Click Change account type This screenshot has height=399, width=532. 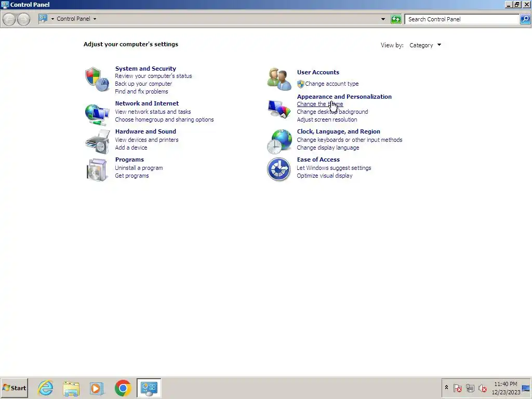[332, 84]
